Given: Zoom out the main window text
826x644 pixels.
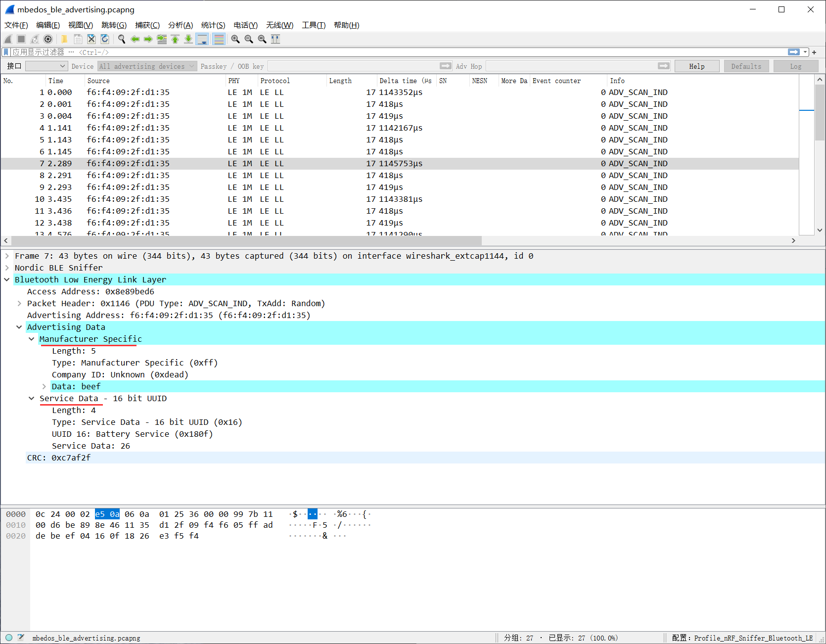Looking at the screenshot, I should click(249, 39).
